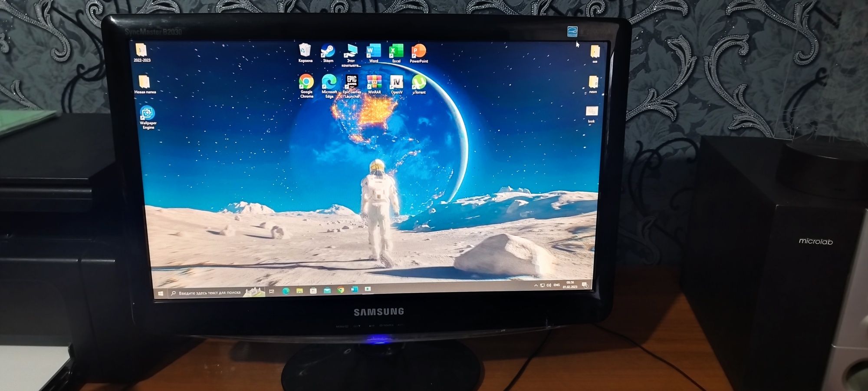
Task: Open the 'Этот компьютер' desktop icon
Action: [x=351, y=55]
